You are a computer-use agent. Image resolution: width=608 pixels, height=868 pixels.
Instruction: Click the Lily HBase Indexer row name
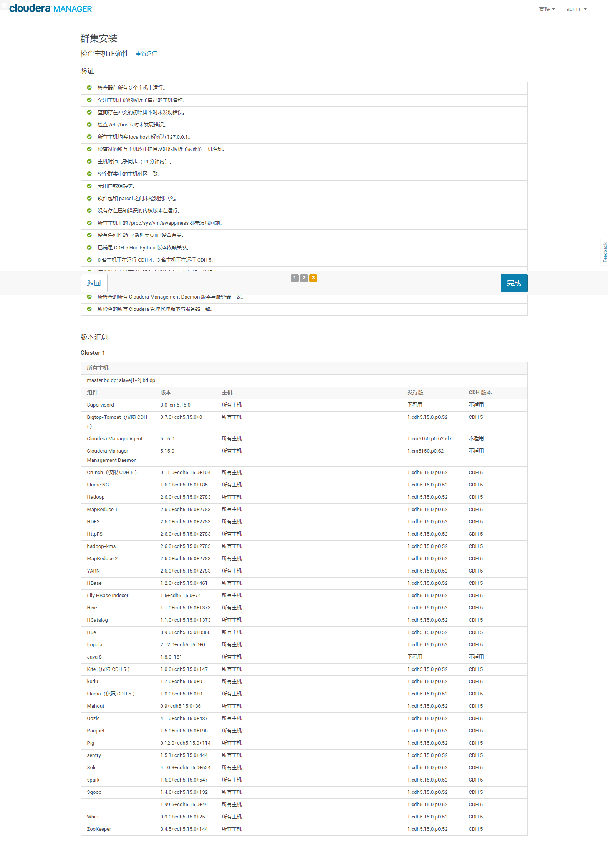(108, 596)
